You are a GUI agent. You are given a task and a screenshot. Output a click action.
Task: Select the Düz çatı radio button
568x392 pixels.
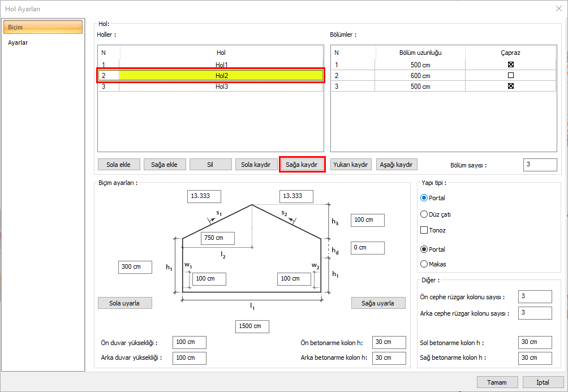424,214
